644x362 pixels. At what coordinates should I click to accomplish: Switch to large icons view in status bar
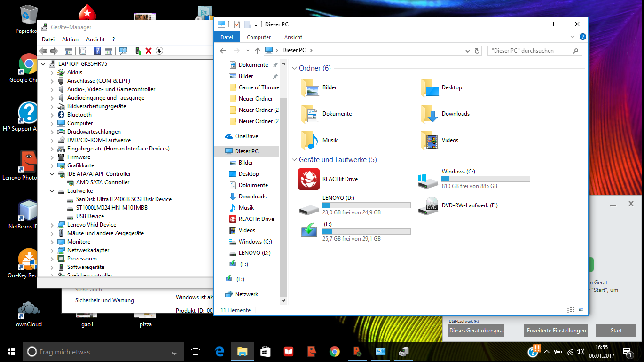tap(581, 310)
